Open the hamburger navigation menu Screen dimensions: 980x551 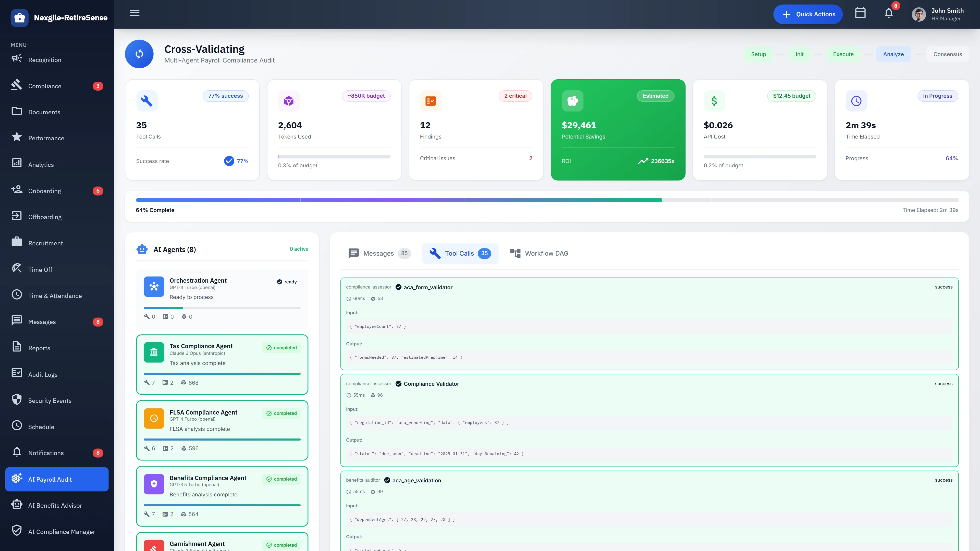pyautogui.click(x=135, y=13)
